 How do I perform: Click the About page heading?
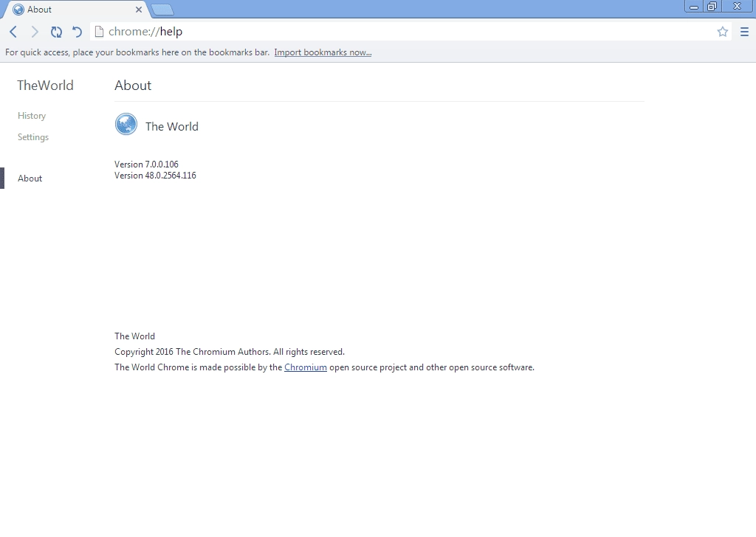[133, 86]
